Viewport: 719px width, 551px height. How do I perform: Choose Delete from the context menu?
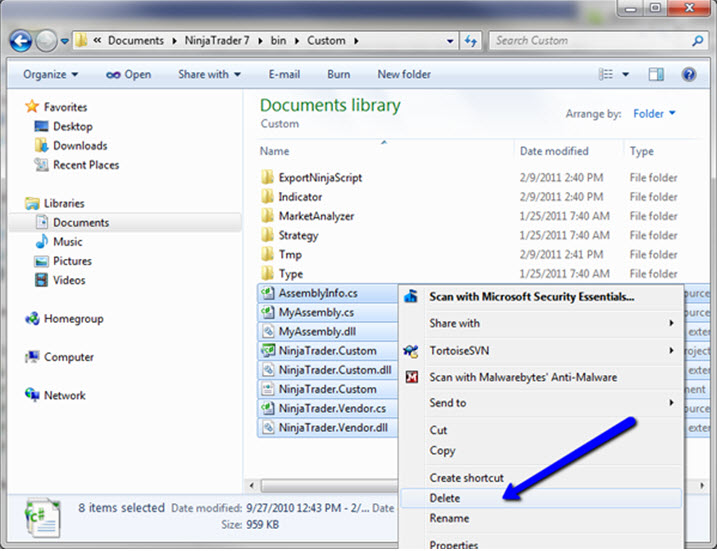[541, 498]
